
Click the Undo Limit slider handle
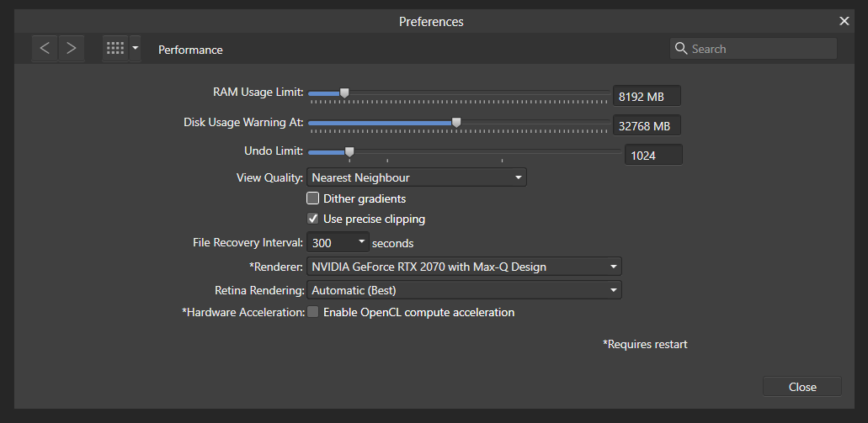[349, 151]
